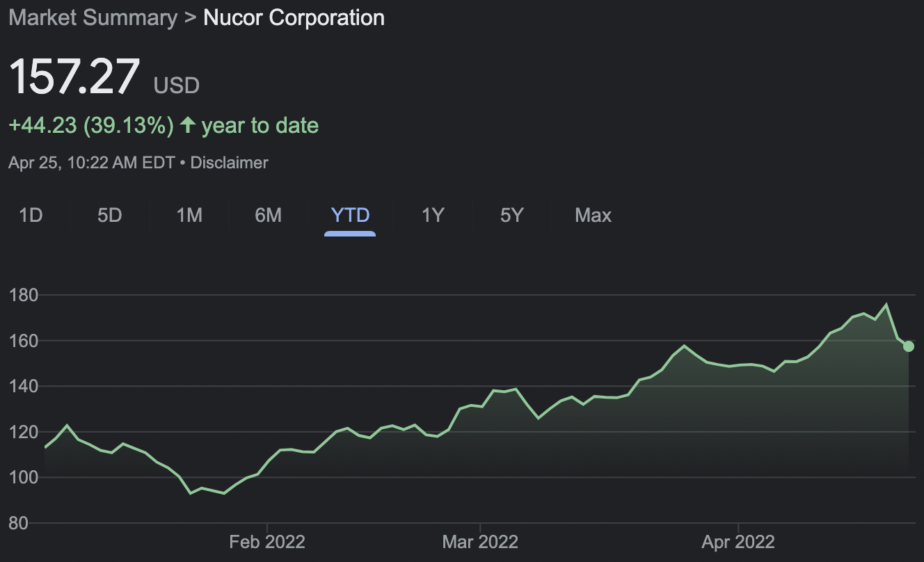Click the 157.27 price value

(74, 76)
